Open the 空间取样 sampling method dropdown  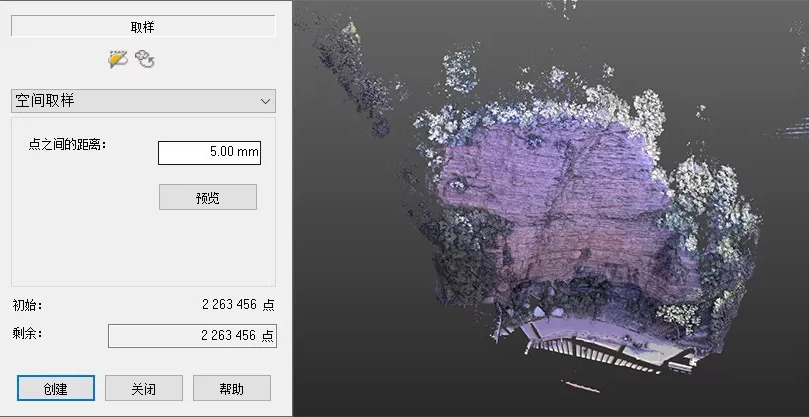pyautogui.click(x=142, y=101)
